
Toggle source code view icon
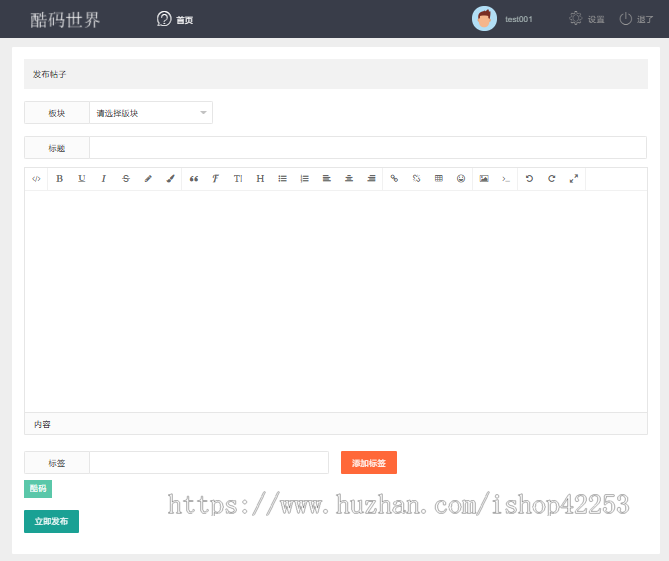pos(36,179)
